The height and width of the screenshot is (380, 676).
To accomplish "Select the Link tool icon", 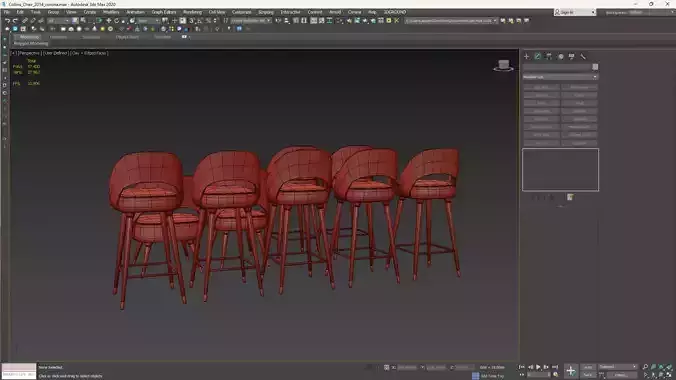I will point(25,20).
